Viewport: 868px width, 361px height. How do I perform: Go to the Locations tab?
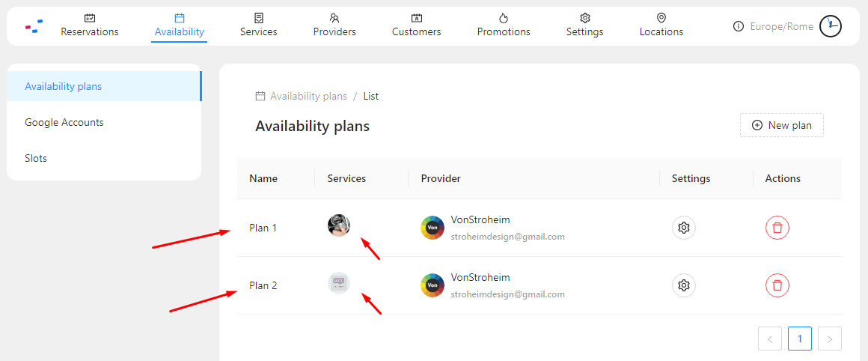click(x=661, y=25)
